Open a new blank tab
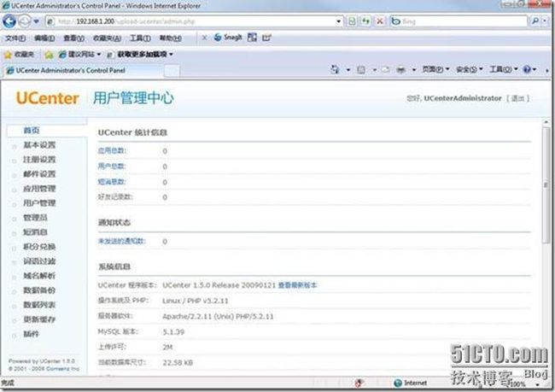The width and height of the screenshot is (555, 392). tap(172, 71)
